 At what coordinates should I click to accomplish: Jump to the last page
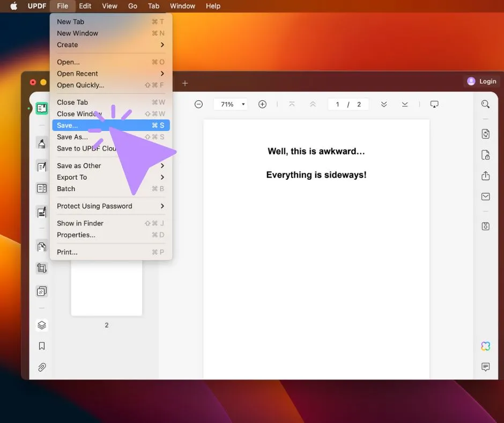(405, 104)
